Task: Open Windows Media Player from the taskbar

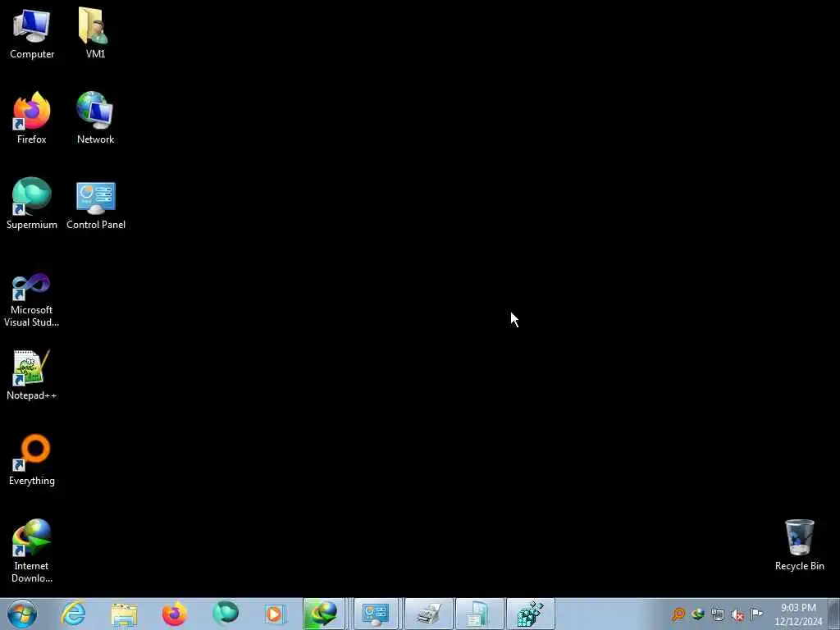Action: coord(276,614)
